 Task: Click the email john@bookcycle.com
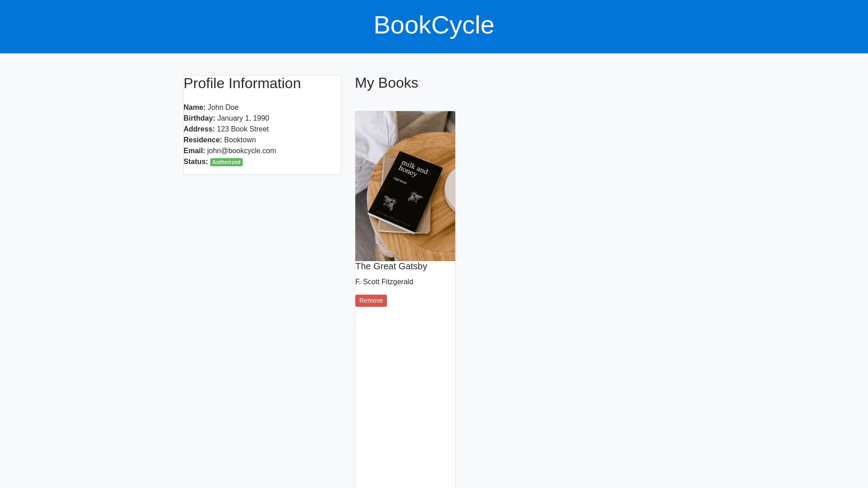tap(241, 151)
